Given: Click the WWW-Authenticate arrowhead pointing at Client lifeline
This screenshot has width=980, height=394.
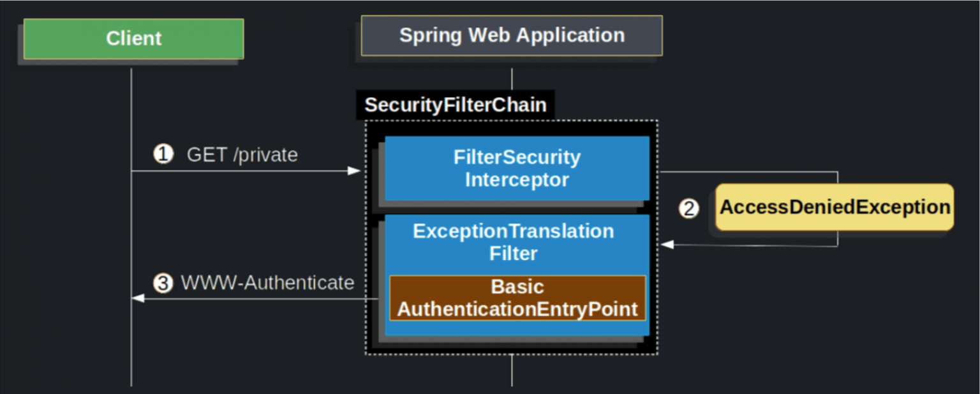Looking at the screenshot, I should click(x=138, y=298).
